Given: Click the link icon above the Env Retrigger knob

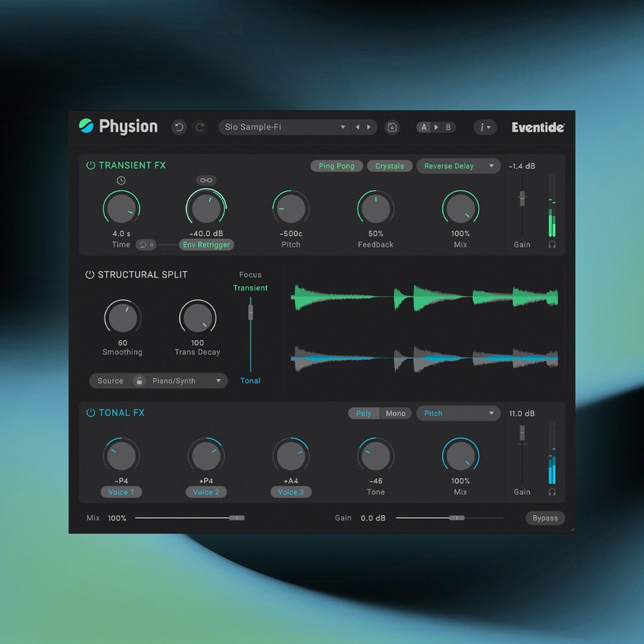Looking at the screenshot, I should [206, 180].
